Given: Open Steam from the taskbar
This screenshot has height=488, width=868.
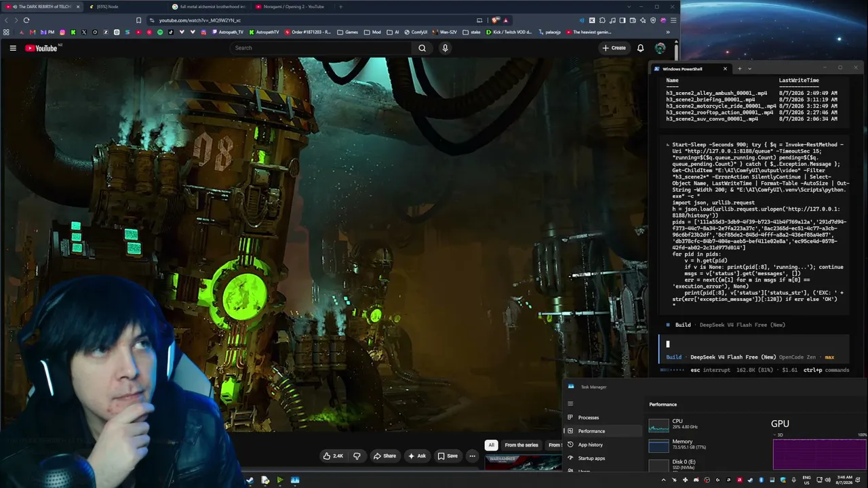Looking at the screenshot, I should 250,480.
